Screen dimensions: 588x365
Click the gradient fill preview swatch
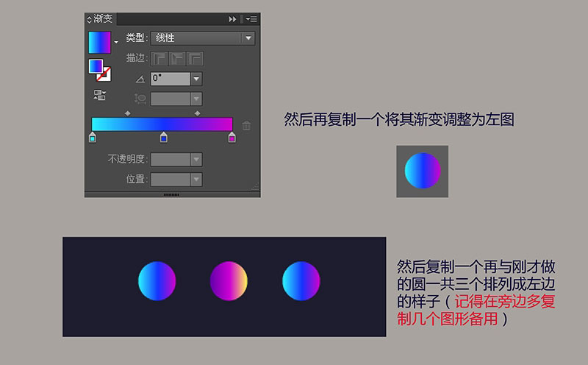click(x=99, y=43)
